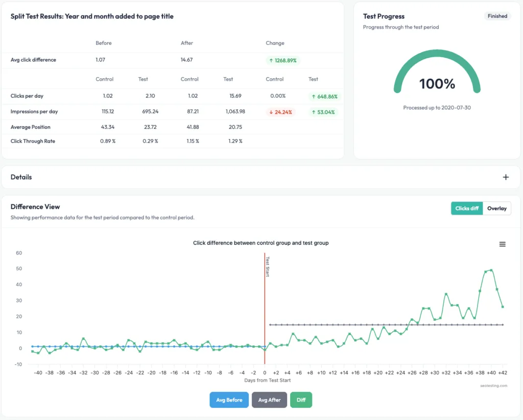Toggle the Avg Before series
The height and width of the screenshot is (420, 523).
click(229, 400)
